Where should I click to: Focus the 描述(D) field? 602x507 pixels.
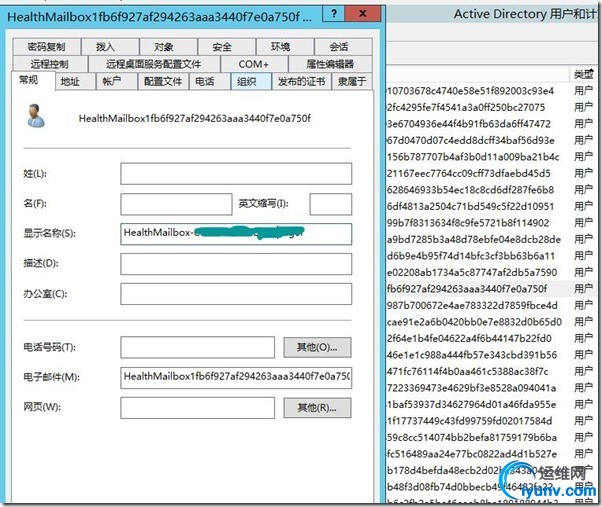coord(236,264)
